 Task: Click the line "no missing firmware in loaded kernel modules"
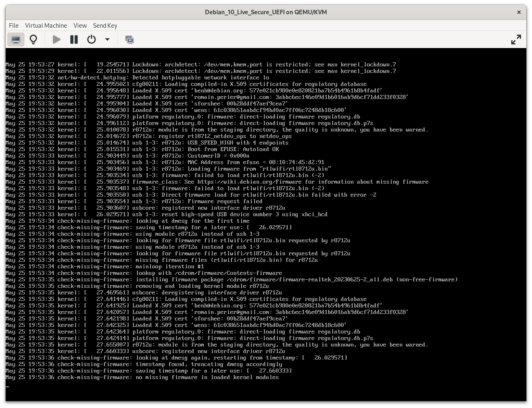142,377
